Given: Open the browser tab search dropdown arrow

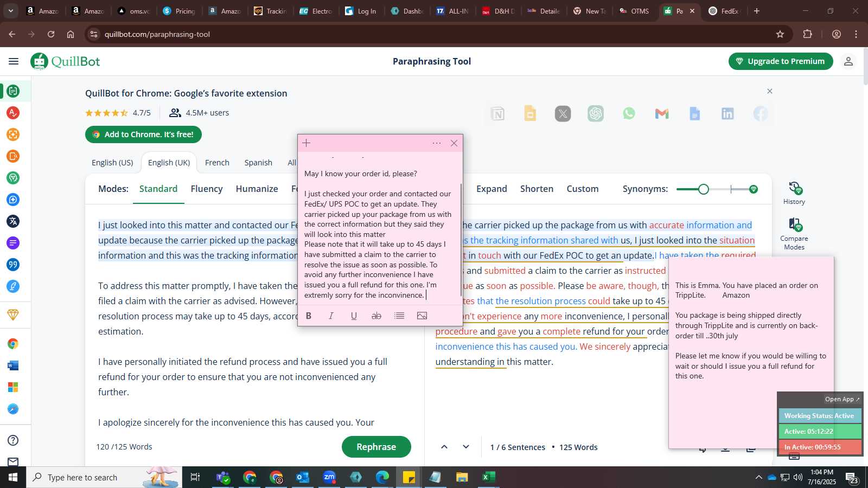Looking at the screenshot, I should pos(11,11).
